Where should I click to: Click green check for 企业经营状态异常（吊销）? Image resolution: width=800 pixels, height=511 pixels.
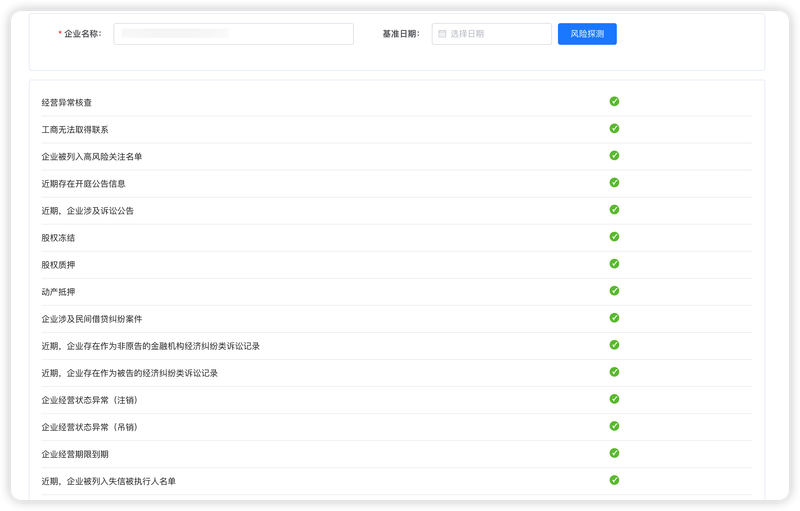614,426
